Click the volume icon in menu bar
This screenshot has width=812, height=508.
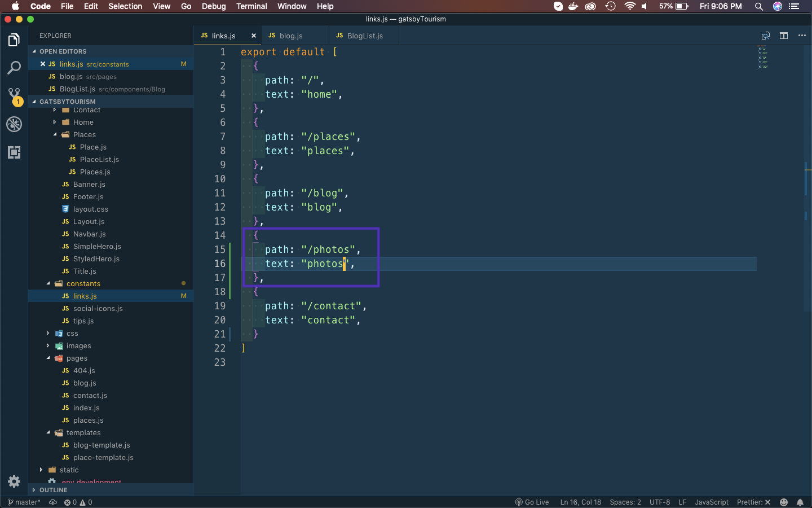pos(645,6)
